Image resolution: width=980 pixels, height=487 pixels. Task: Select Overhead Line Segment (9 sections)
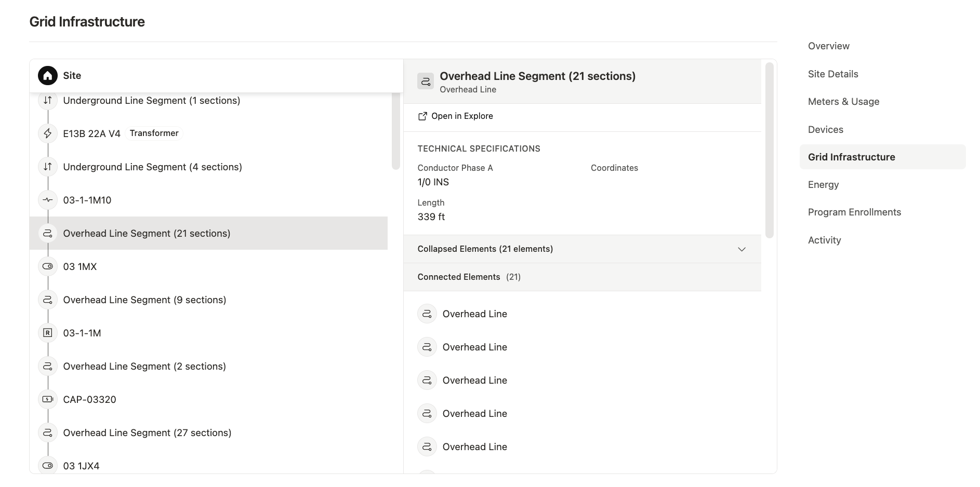(x=208, y=300)
